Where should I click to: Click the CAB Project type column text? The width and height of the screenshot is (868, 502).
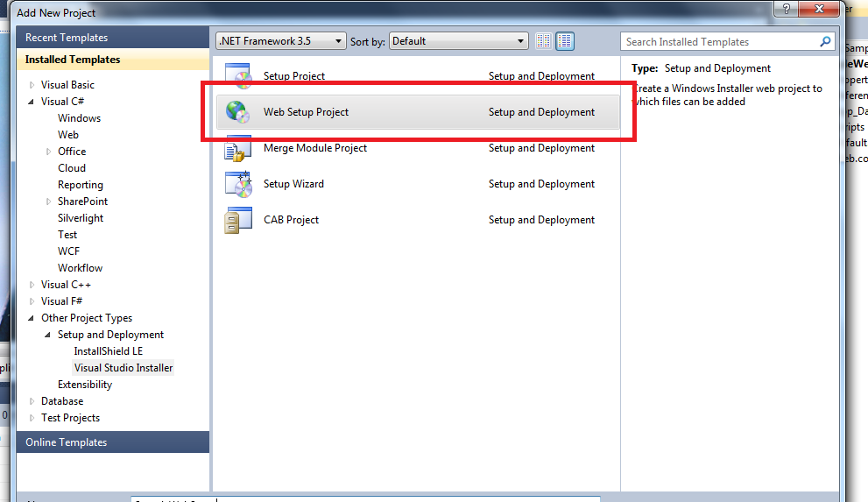(x=541, y=220)
